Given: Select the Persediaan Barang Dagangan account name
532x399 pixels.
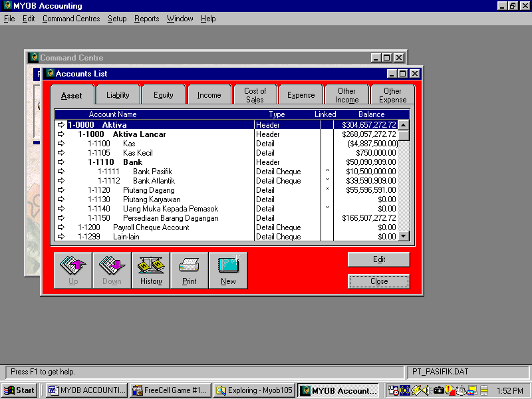Looking at the screenshot, I should point(171,218).
